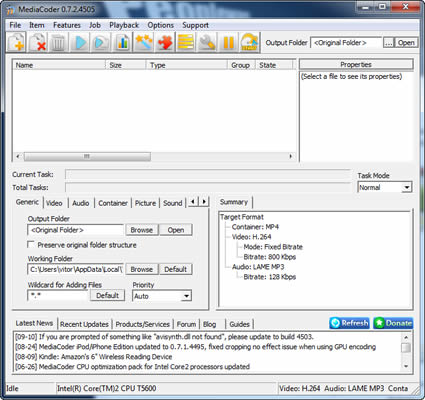This screenshot has width=425, height=400.
Task: Click Default next to Wildcard field
Action: [107, 295]
